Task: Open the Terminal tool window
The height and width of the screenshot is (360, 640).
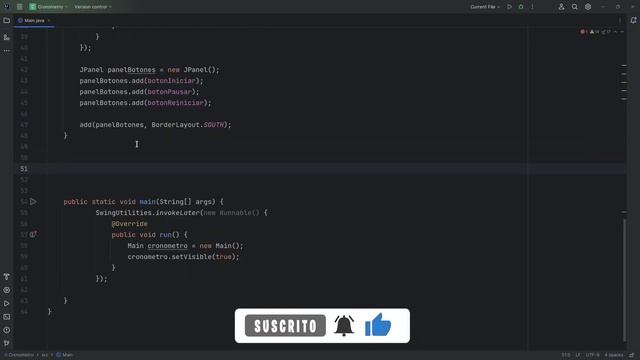Action: (x=7, y=317)
